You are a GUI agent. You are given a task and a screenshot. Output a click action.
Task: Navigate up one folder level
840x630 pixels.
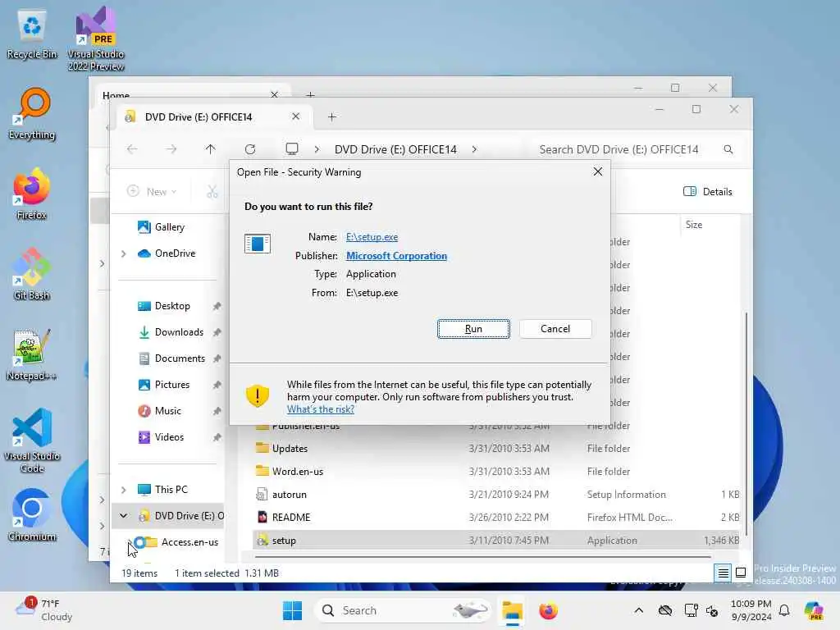click(x=211, y=149)
